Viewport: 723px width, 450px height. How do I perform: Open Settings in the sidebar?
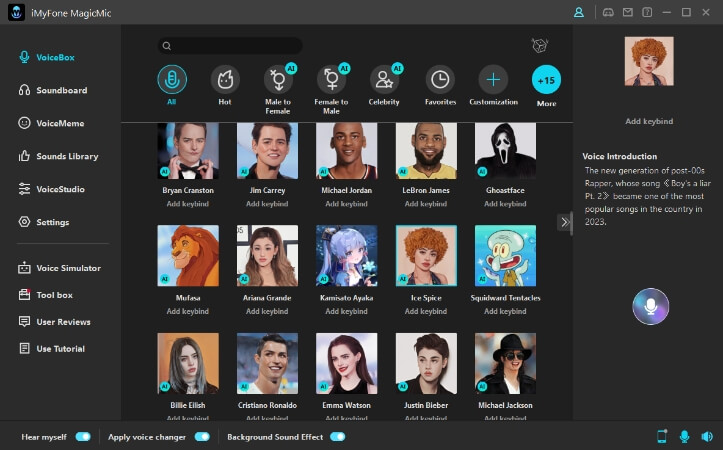[x=44, y=222]
